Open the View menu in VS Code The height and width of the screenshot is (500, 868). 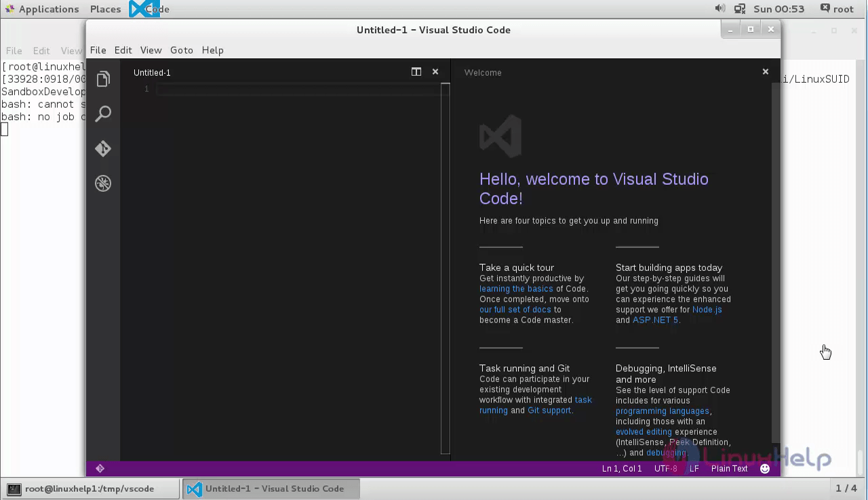click(151, 50)
